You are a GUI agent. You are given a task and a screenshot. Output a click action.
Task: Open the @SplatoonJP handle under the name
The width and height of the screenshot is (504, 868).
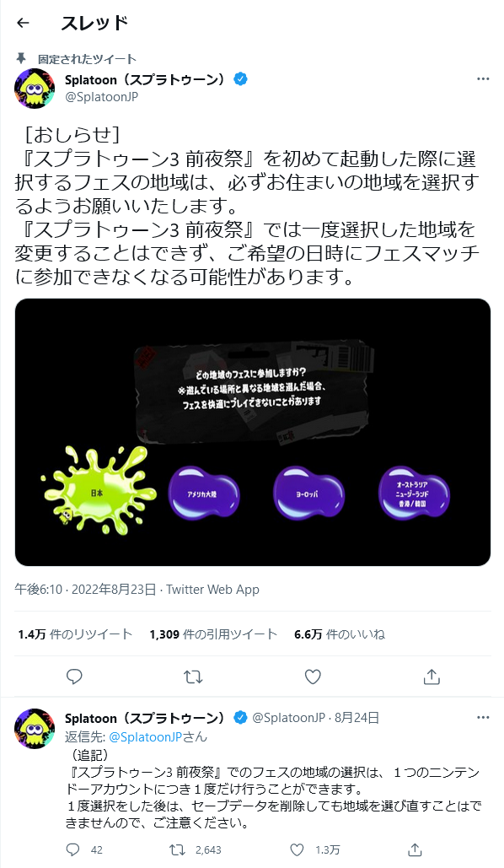click(x=101, y=98)
